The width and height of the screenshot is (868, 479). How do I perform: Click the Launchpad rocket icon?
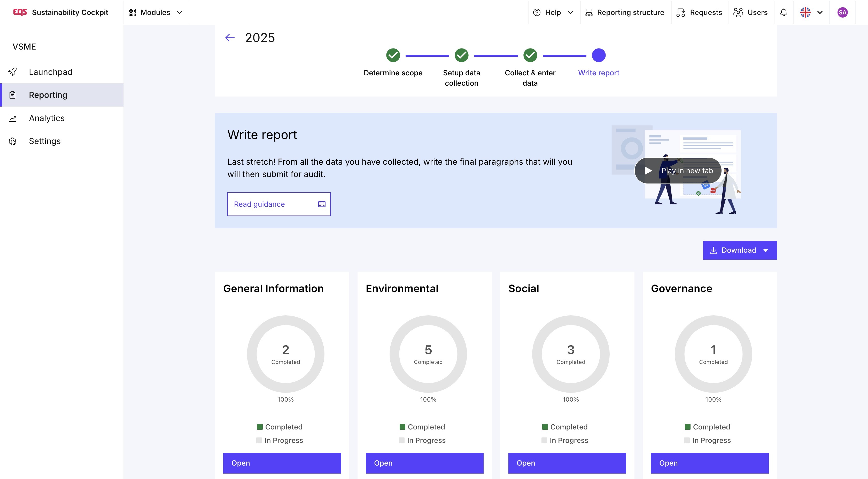12,72
